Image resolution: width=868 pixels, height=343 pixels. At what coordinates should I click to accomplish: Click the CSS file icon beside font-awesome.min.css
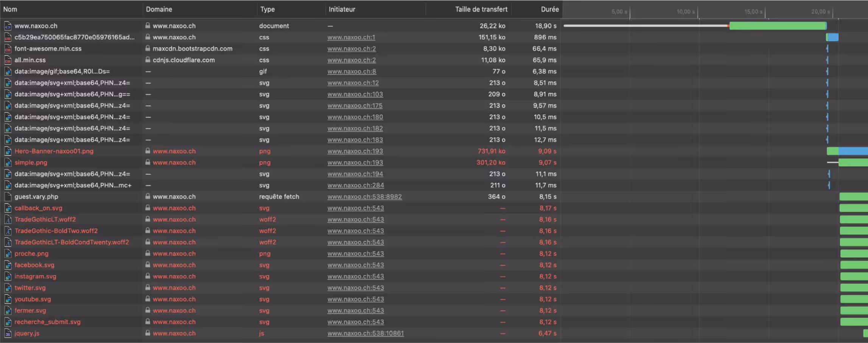pos(8,48)
